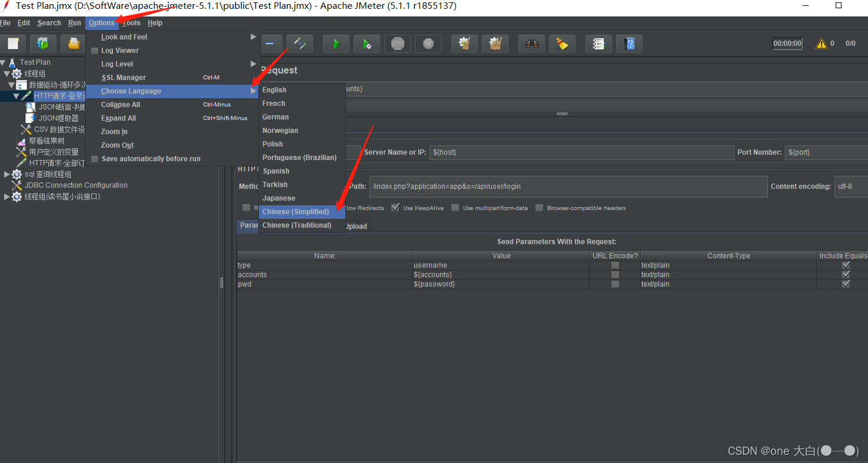Collapse the 线程组 tree node arrow
Screen dimensions: 868x463
pos(7,74)
